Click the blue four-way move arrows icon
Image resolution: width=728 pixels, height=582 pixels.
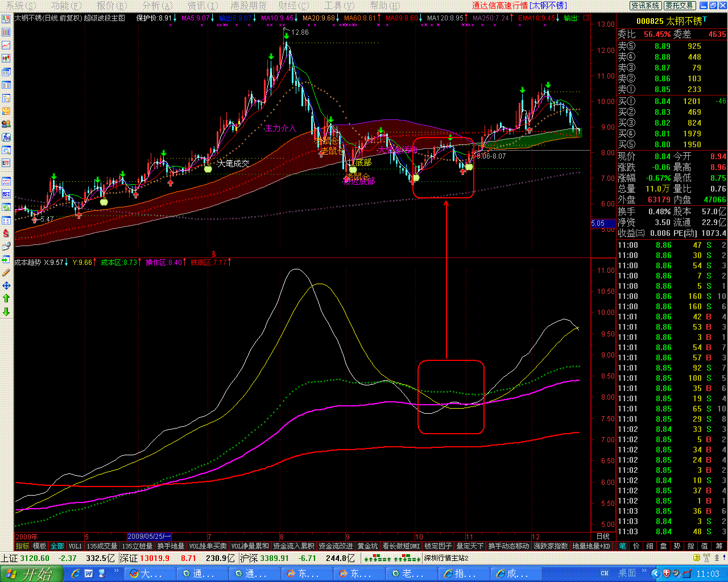[x=6, y=285]
